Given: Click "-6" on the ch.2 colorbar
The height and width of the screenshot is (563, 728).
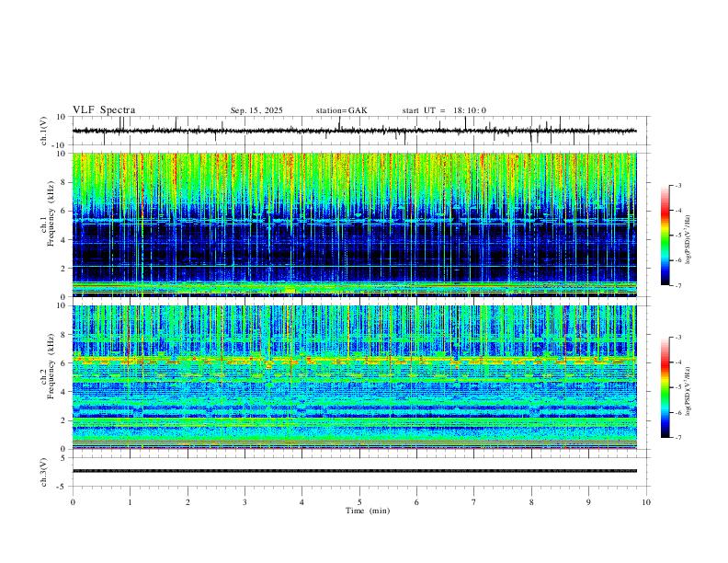Looking at the screenshot, I should [677, 412].
